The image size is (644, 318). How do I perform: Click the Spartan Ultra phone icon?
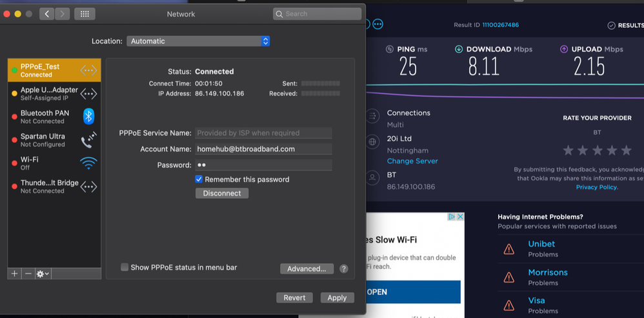click(88, 140)
